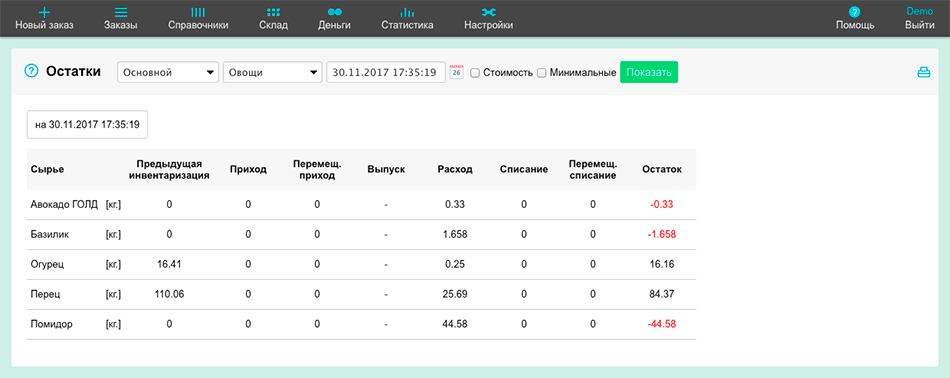Click the Помощь link
This screenshot has width=950, height=378.
pyautogui.click(x=855, y=25)
